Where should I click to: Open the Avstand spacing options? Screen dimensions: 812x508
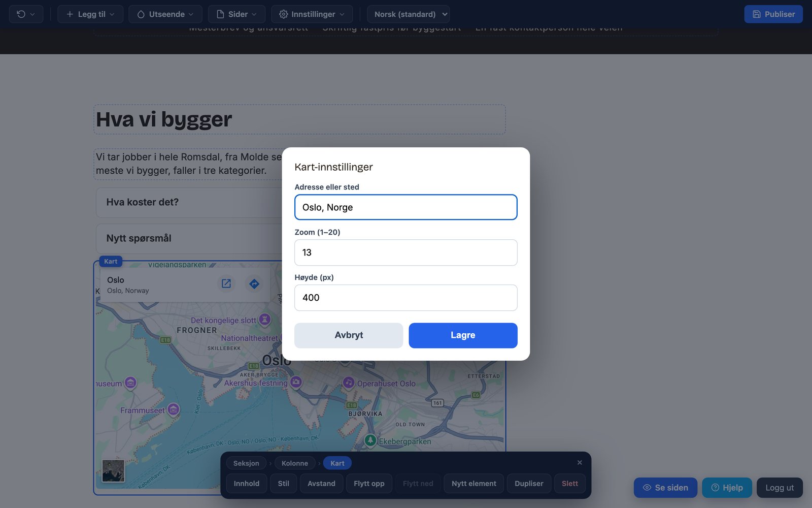click(x=321, y=484)
